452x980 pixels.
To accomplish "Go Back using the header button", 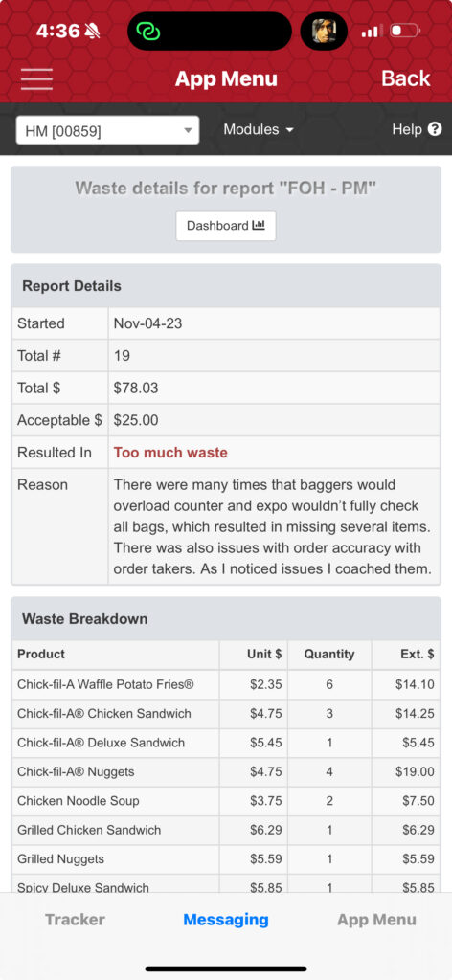I will pyautogui.click(x=406, y=78).
